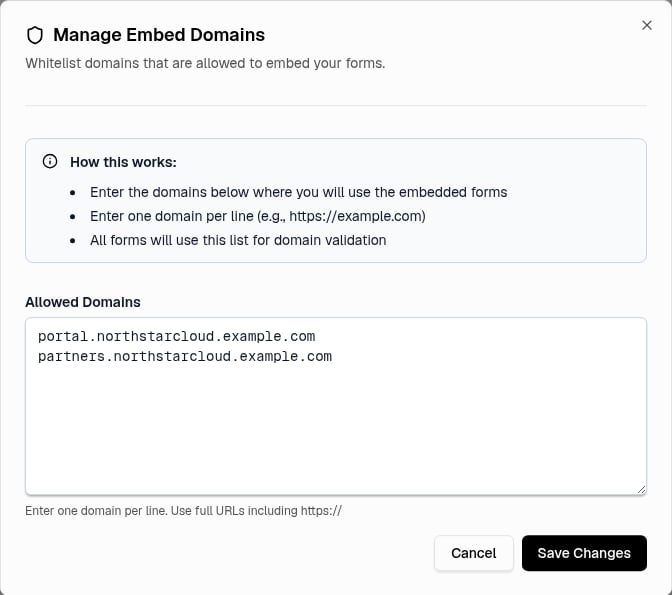This screenshot has width=672, height=595.
Task: Click the How this works heading
Action: (x=123, y=162)
